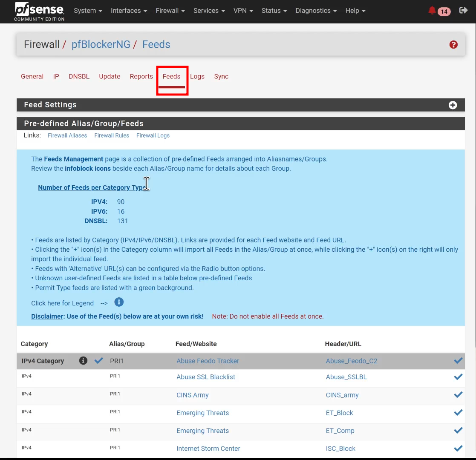
Task: Click the pfBlockerNG breadcrumb link
Action: tap(101, 44)
